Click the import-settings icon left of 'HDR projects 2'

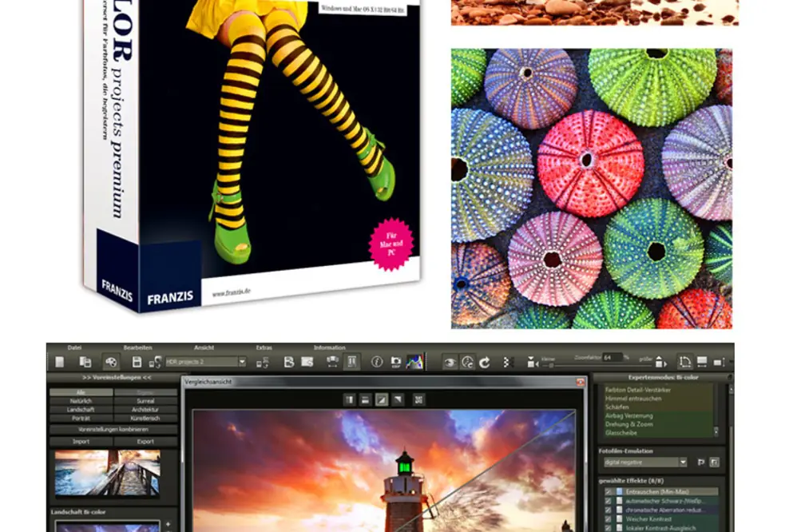155,362
